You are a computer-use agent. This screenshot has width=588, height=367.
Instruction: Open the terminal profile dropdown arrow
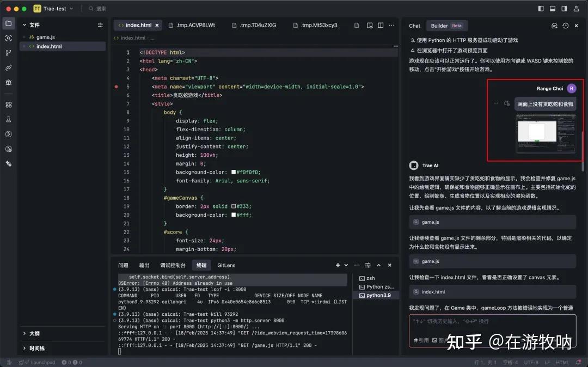(x=346, y=265)
